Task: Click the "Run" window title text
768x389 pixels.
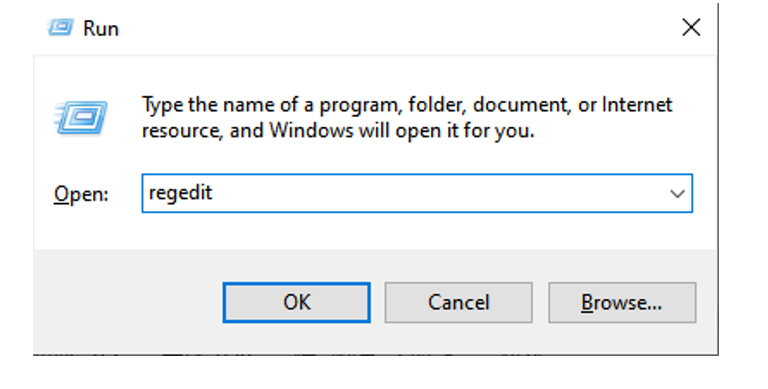Action: tap(101, 28)
